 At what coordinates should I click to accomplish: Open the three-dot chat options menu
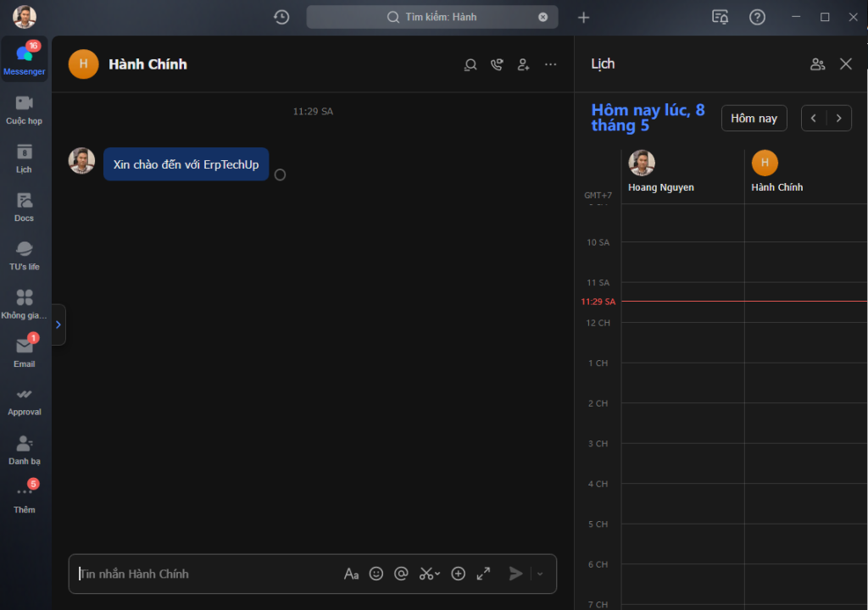pos(551,64)
